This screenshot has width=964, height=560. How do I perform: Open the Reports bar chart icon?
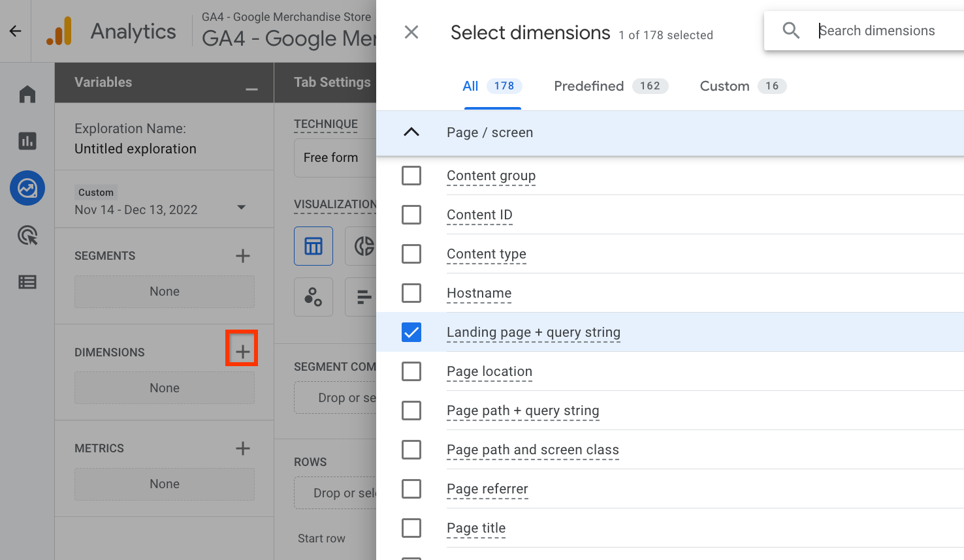(x=27, y=141)
